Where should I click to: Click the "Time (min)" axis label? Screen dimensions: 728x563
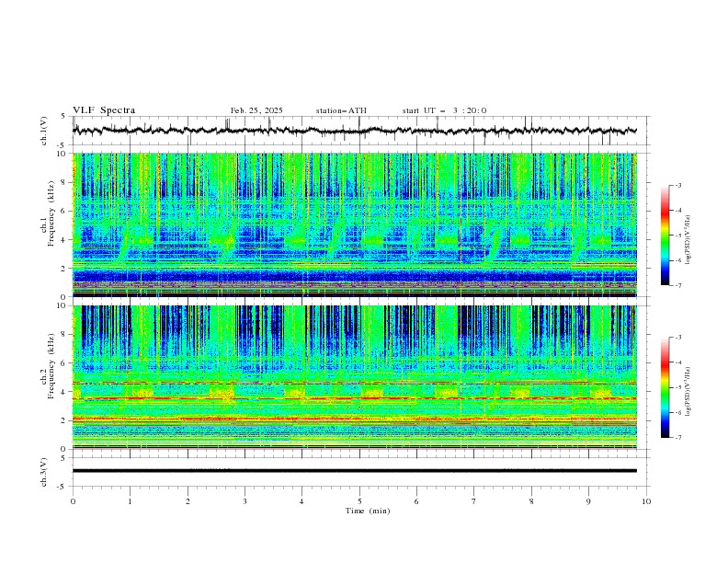click(368, 511)
